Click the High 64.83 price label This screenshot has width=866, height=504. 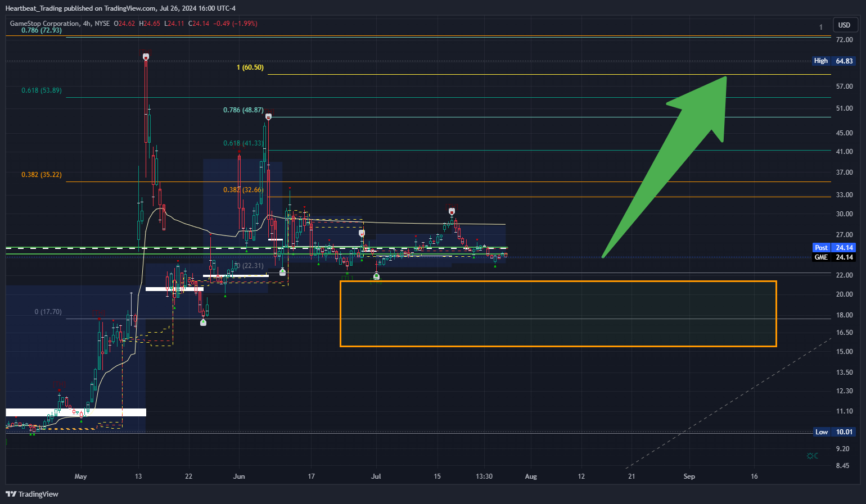[x=835, y=61]
